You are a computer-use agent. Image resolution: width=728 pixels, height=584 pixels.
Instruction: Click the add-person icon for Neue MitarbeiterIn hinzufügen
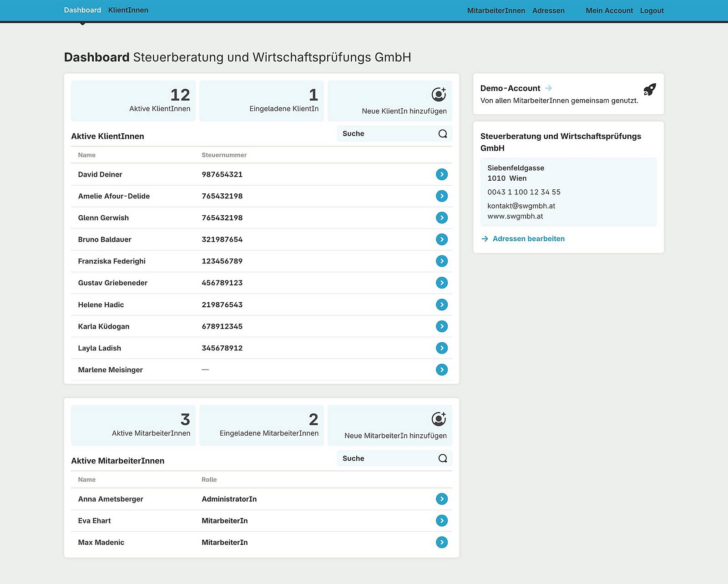pyautogui.click(x=438, y=418)
